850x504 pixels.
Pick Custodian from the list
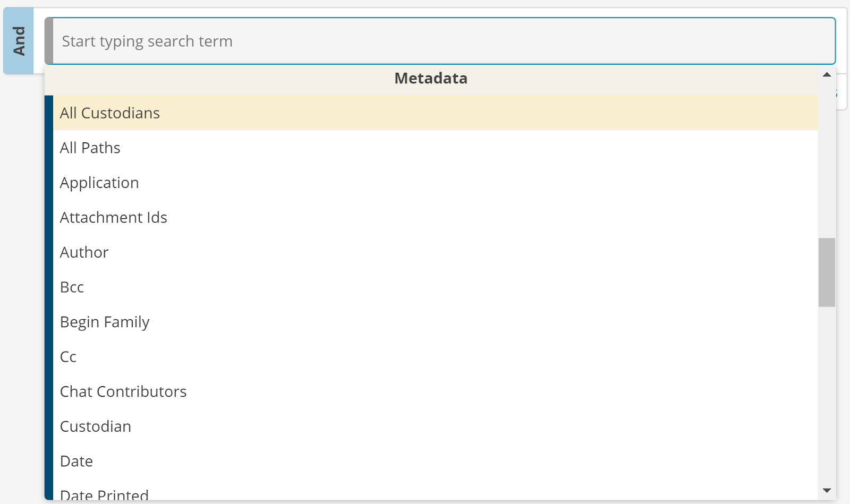click(x=435, y=426)
